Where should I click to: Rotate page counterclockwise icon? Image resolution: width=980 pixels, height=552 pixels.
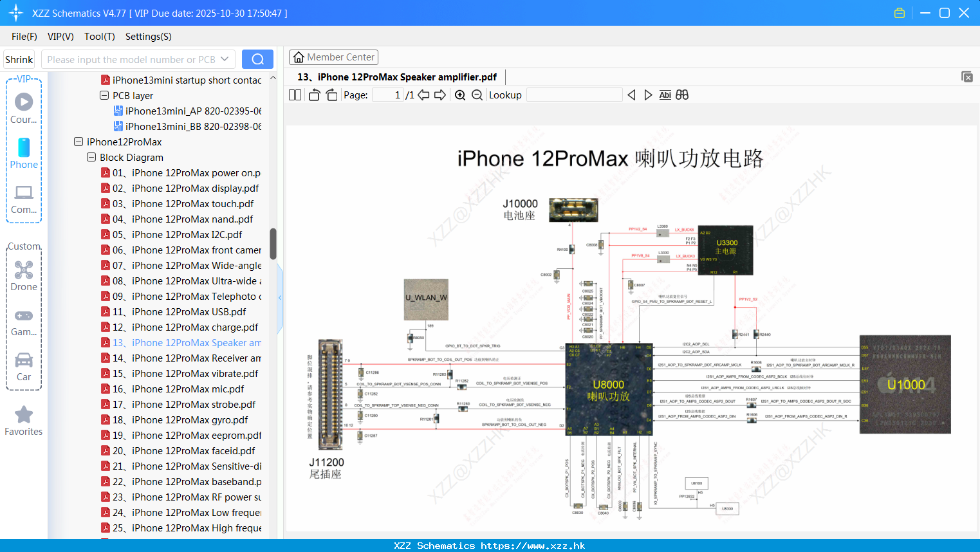click(x=314, y=95)
